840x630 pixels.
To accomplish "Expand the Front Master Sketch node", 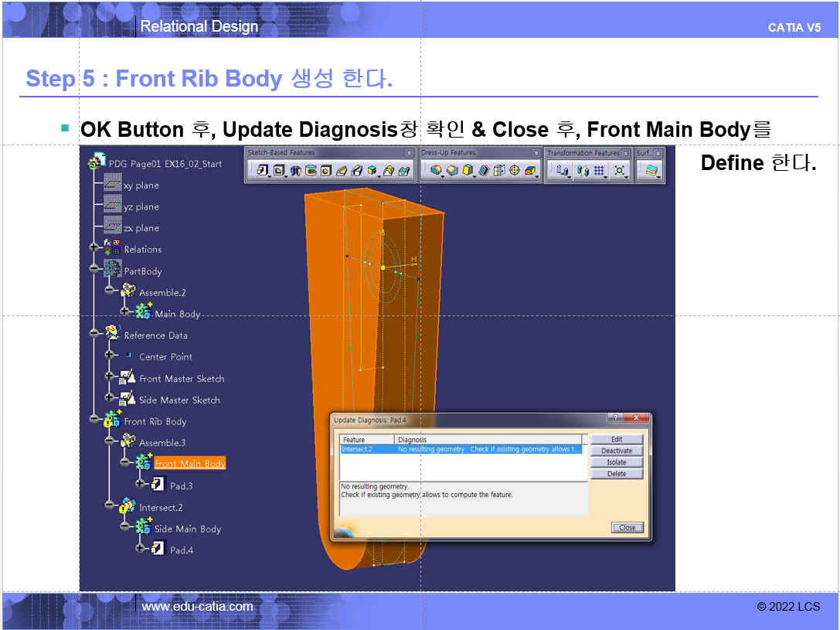I will [x=111, y=378].
